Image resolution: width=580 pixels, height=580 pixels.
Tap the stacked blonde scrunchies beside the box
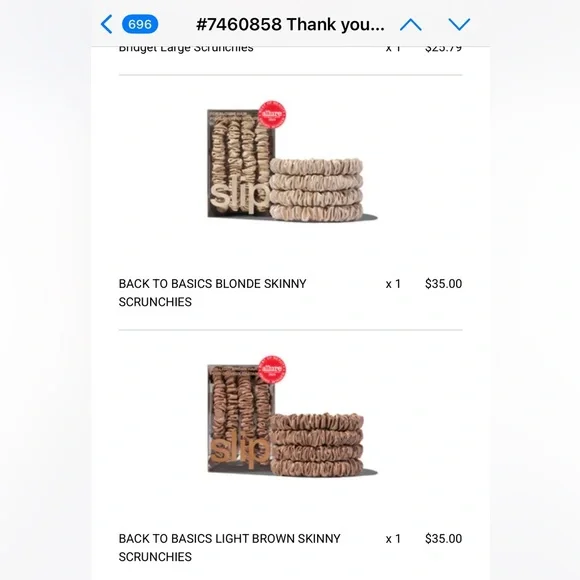click(316, 190)
